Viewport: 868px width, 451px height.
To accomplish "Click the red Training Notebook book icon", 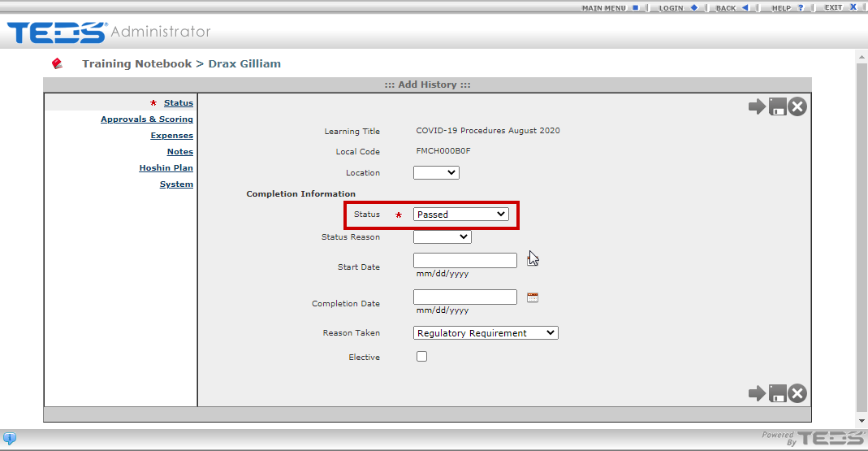I will 57,63.
